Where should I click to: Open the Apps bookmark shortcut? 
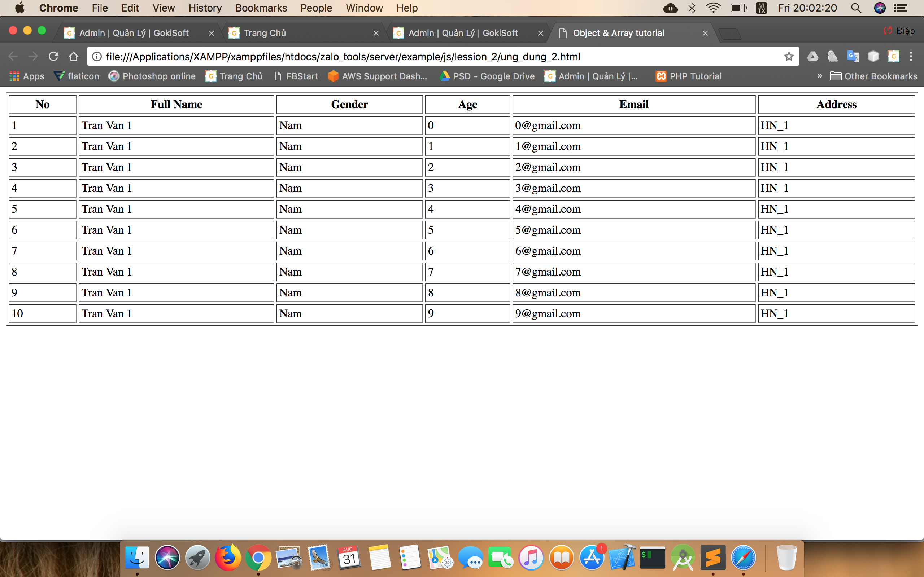tap(27, 76)
